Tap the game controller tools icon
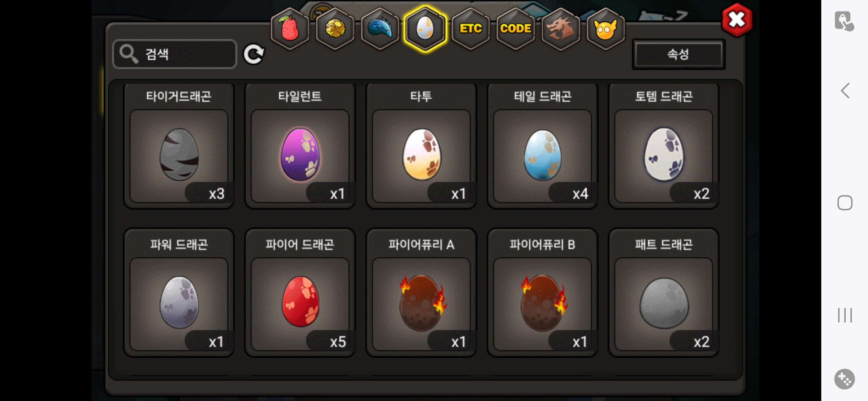868x401 pixels. coord(845,379)
